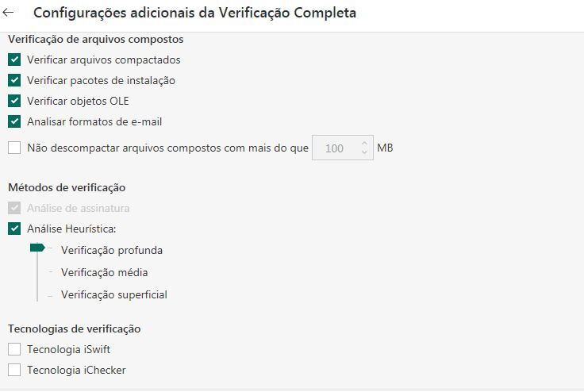This screenshot has height=392, width=584.
Task: Disable Verificar objetos OLE checkbox
Action: (14, 101)
